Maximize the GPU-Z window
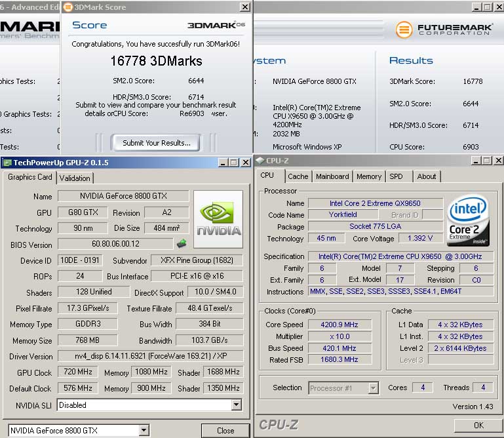The width and height of the screenshot is (504, 438). pyautogui.click(x=234, y=163)
